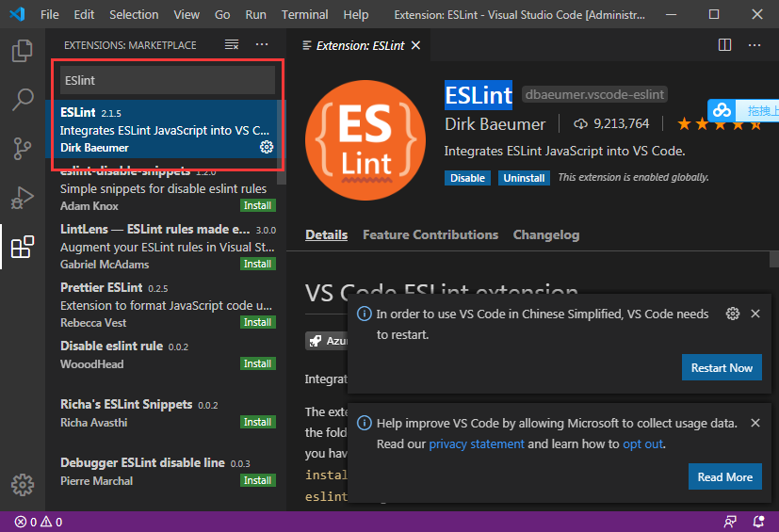Image resolution: width=779 pixels, height=532 pixels.
Task: Click the extensions list scrollbar
Action: (x=282, y=142)
